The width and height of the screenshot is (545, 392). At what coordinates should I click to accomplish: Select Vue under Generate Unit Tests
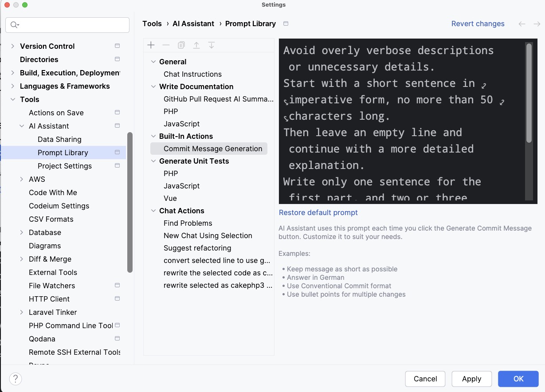[170, 198]
